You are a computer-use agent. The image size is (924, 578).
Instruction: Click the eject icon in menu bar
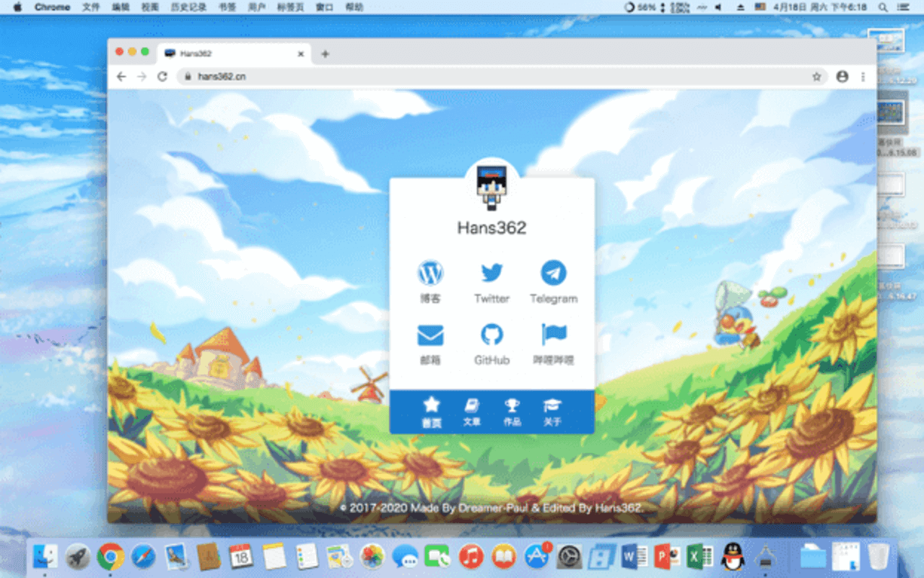(740, 7)
